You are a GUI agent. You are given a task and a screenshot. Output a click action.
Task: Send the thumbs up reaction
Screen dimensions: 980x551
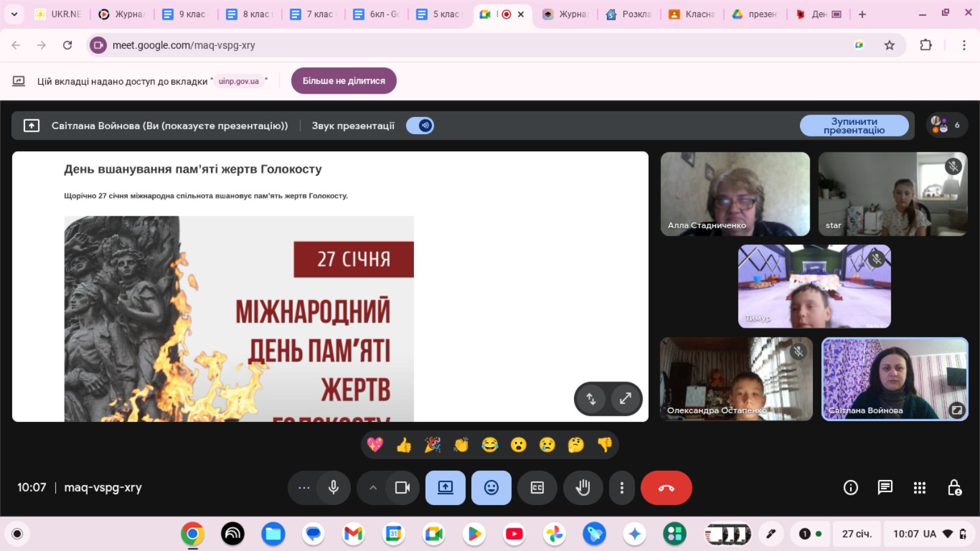click(x=404, y=445)
